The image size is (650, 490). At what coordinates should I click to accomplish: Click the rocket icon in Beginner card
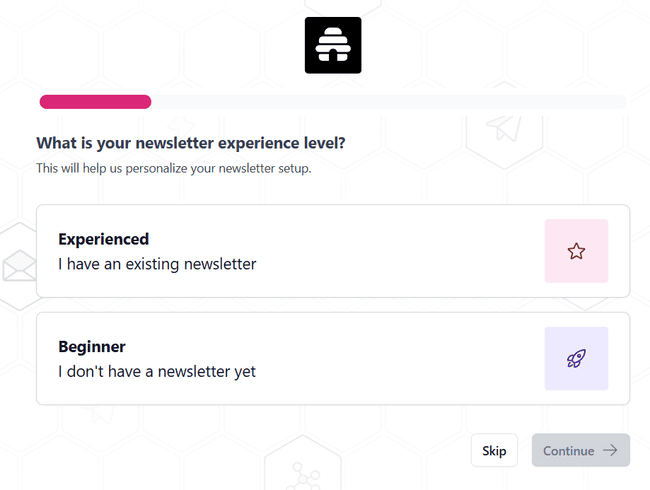coord(576,358)
